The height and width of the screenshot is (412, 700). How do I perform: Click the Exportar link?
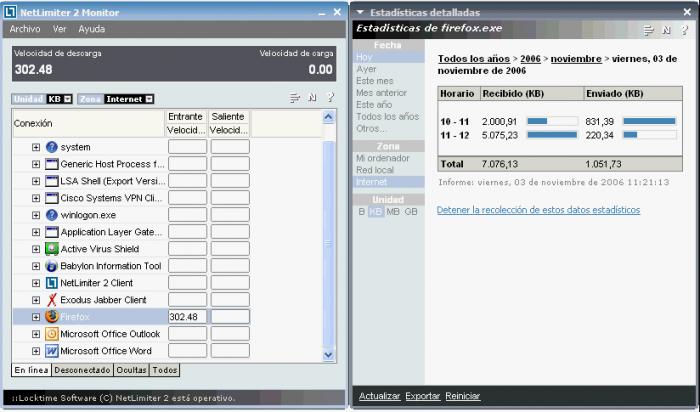pos(422,396)
